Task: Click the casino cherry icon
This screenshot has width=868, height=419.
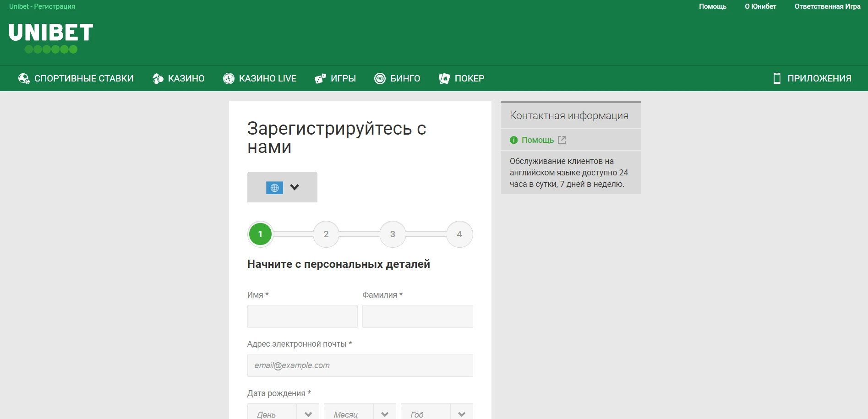Action: (x=158, y=79)
